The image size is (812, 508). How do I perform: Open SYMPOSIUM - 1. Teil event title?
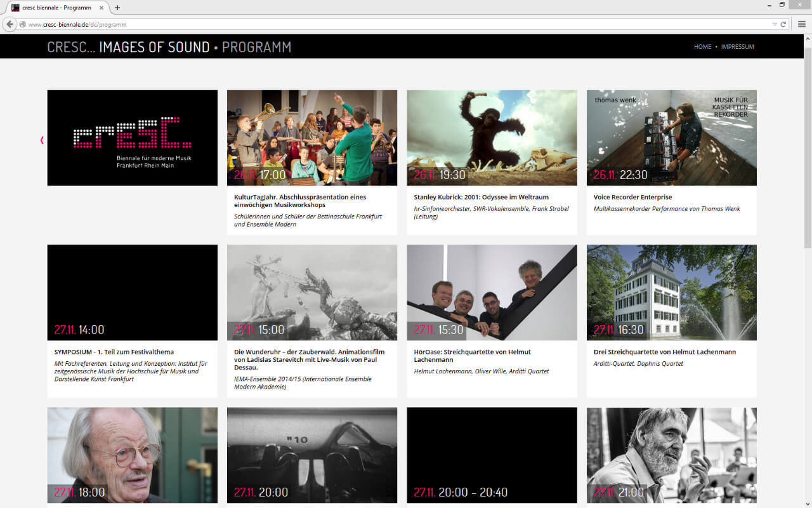[x=114, y=352]
